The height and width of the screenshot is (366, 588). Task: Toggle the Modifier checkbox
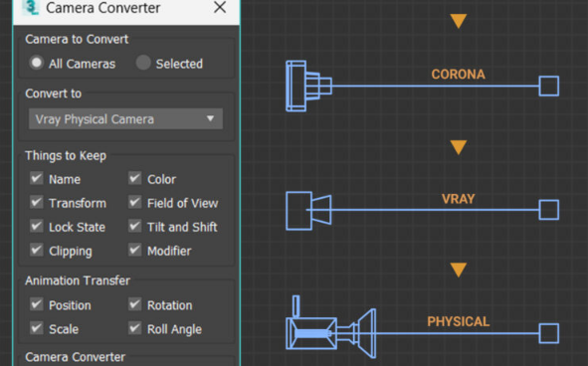pos(135,250)
